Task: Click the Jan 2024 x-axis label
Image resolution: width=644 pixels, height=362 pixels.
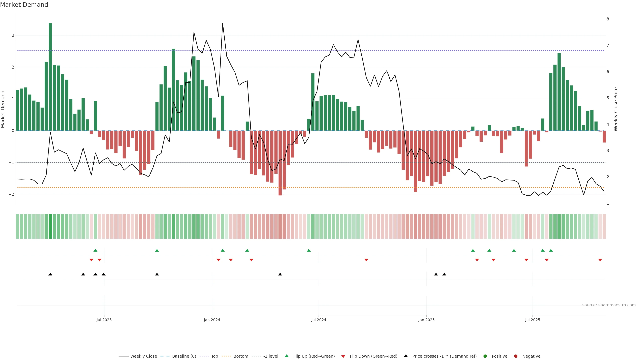Action: (212, 320)
